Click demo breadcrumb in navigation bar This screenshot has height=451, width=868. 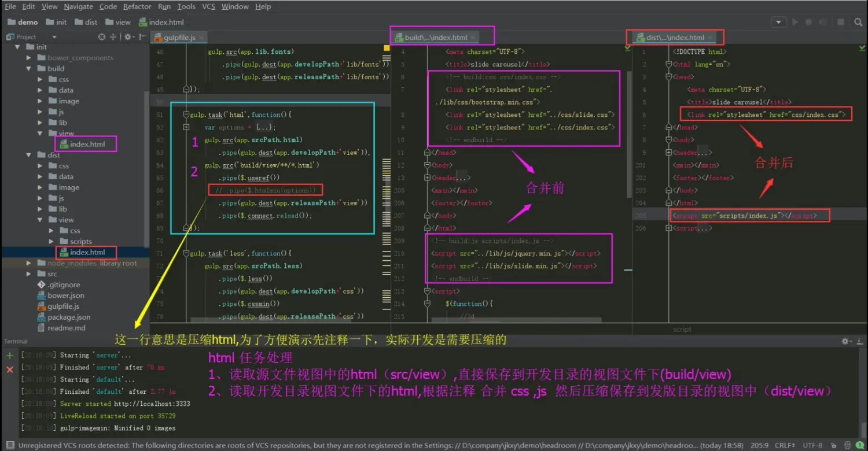coord(23,22)
